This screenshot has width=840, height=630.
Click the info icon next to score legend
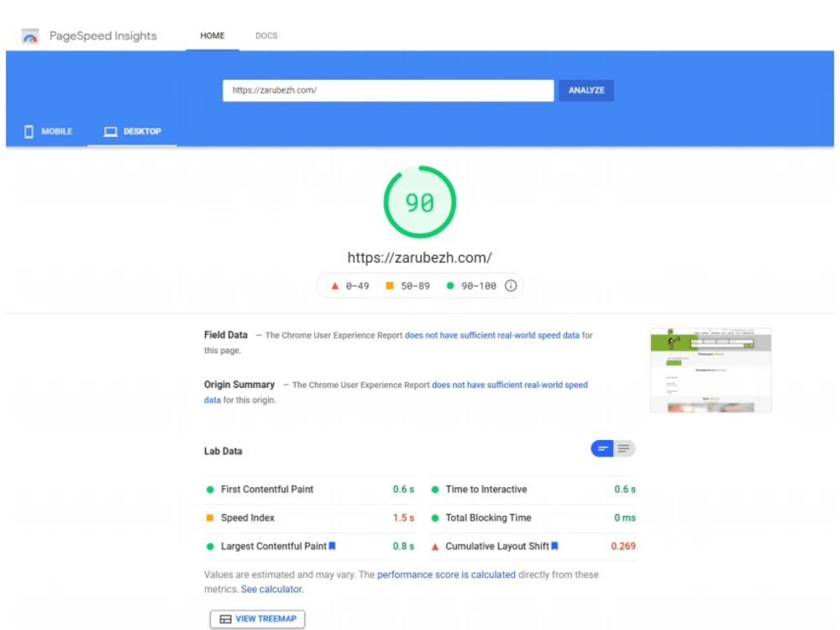click(511, 286)
